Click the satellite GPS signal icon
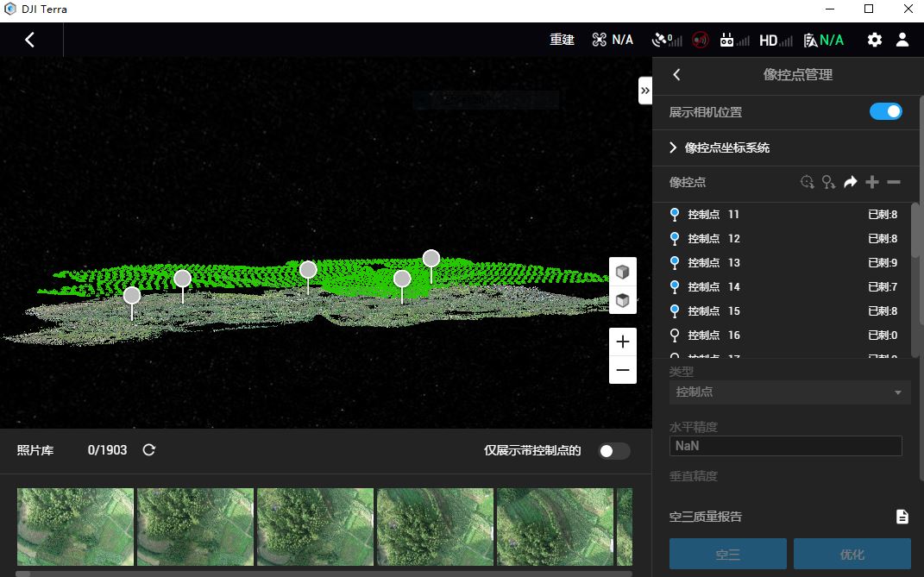The width and height of the screenshot is (924, 577). click(x=667, y=40)
